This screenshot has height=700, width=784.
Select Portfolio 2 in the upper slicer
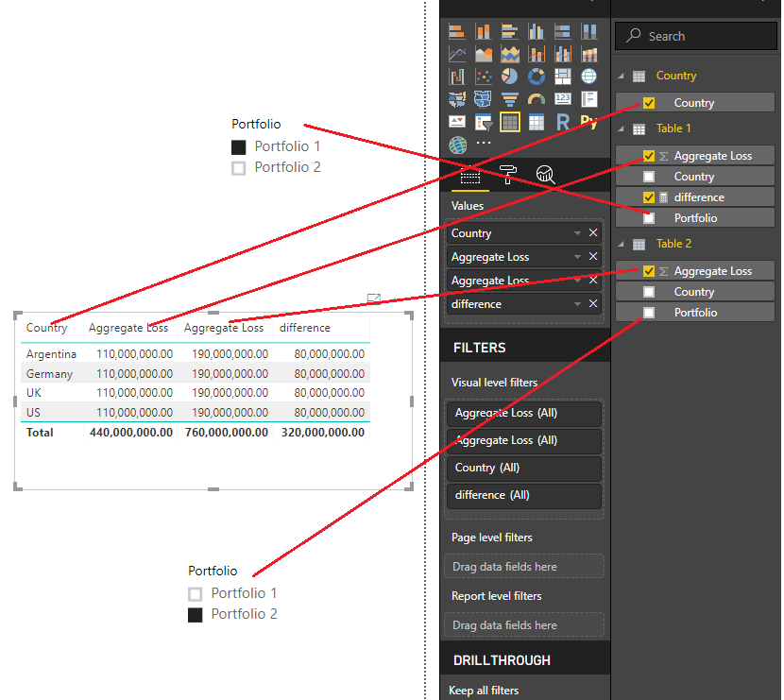coord(238,168)
